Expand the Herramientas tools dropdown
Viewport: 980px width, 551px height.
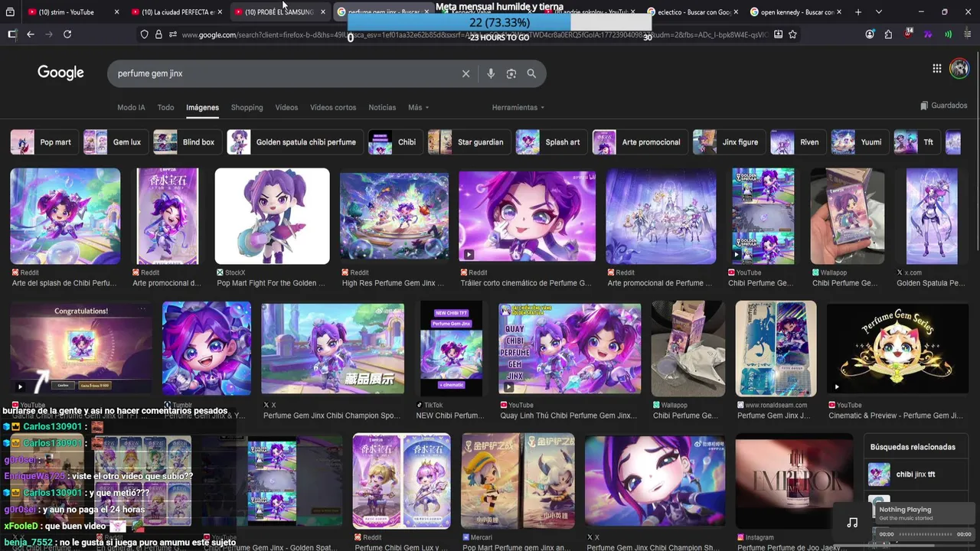point(518,108)
